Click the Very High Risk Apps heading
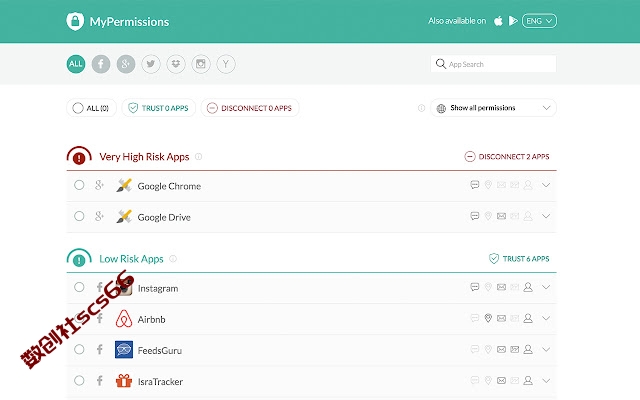640x400 pixels. tap(144, 157)
